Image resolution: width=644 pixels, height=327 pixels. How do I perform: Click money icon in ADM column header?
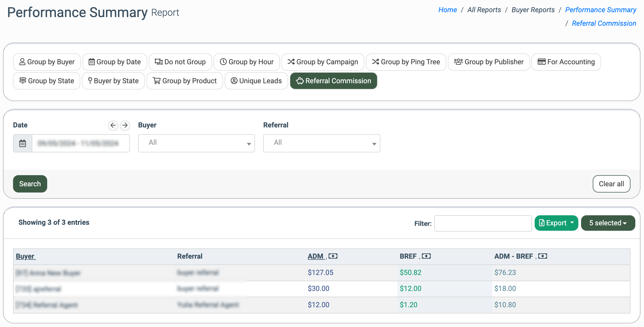click(333, 256)
